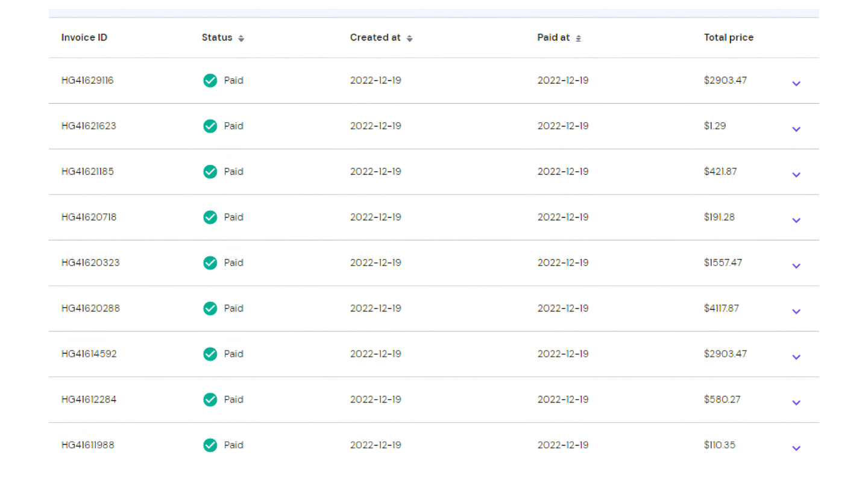Expand the $1.29 invoice row chevron
868x488 pixels.
pyautogui.click(x=796, y=129)
